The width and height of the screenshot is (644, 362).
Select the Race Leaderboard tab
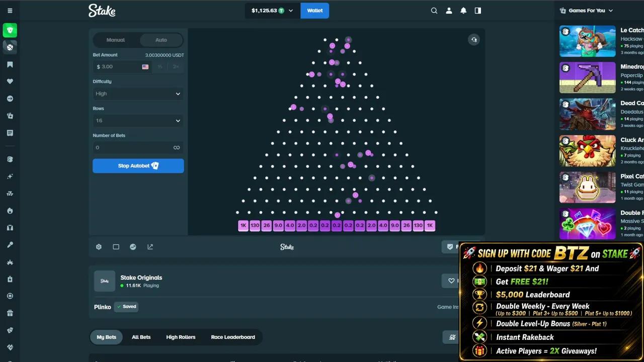click(233, 337)
